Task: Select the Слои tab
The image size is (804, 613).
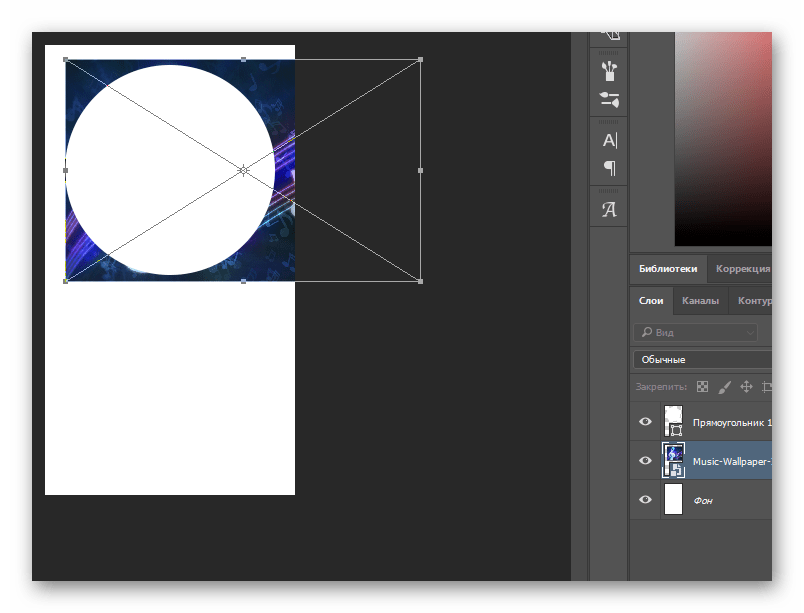Action: [x=651, y=301]
